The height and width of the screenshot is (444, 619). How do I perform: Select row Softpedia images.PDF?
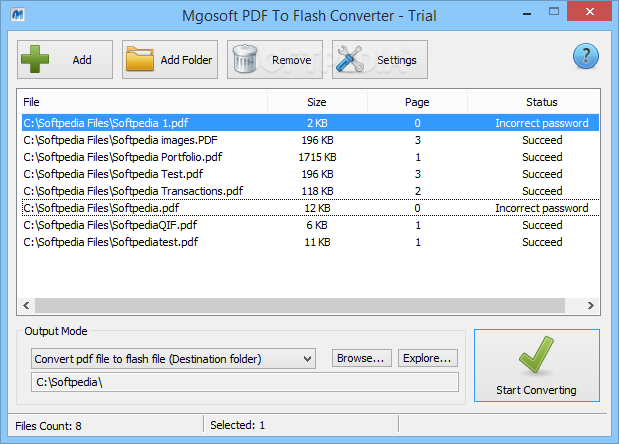click(x=310, y=140)
